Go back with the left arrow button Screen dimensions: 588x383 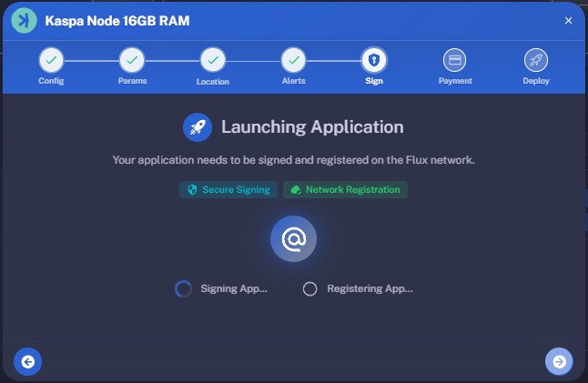click(27, 361)
